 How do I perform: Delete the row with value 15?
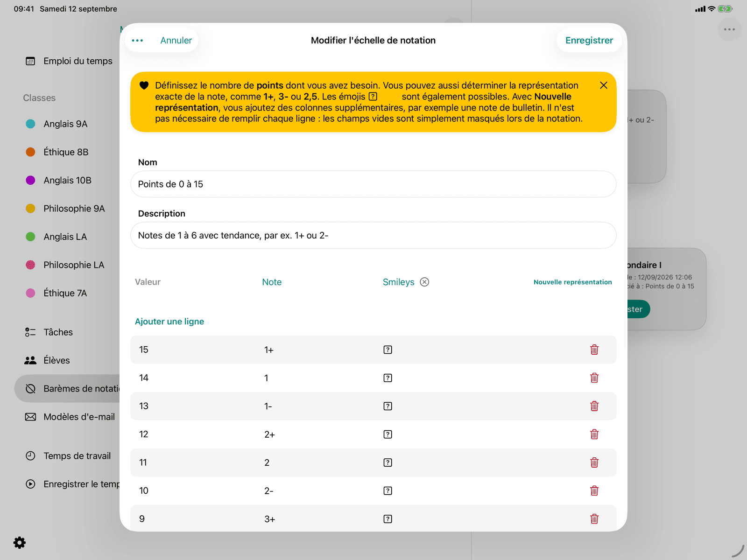click(x=594, y=350)
